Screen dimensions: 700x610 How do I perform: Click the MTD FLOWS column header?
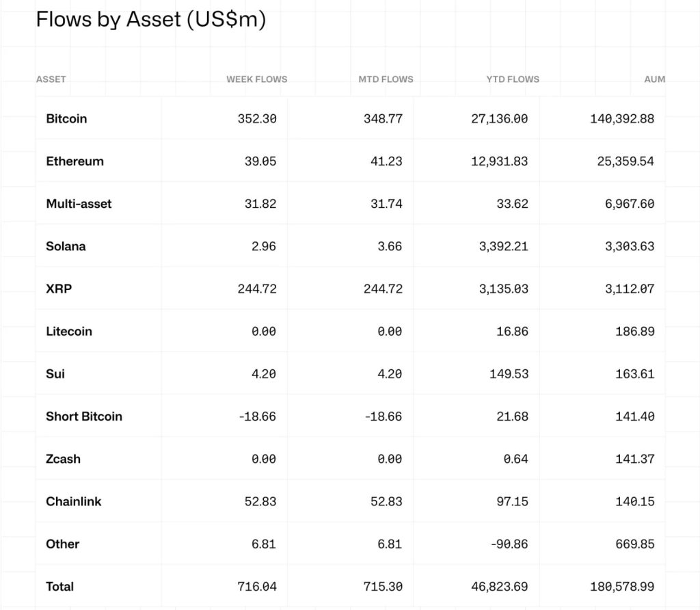click(x=386, y=79)
